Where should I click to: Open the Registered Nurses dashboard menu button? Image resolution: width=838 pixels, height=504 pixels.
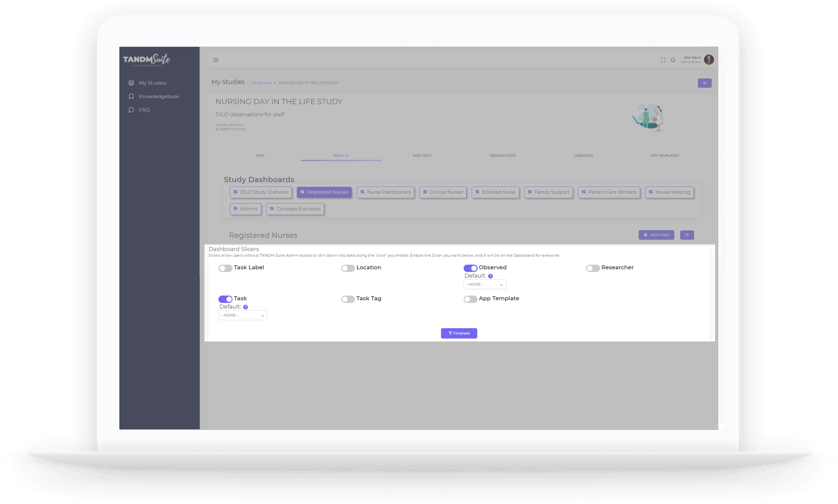point(687,235)
